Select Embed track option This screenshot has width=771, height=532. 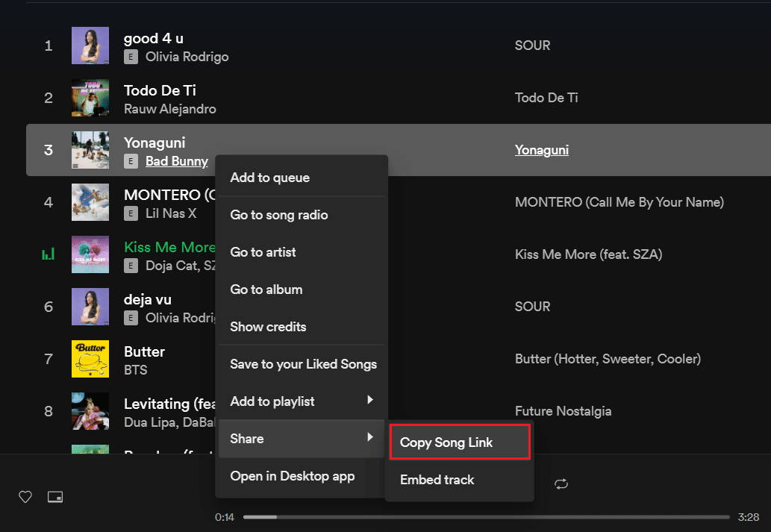tap(437, 480)
